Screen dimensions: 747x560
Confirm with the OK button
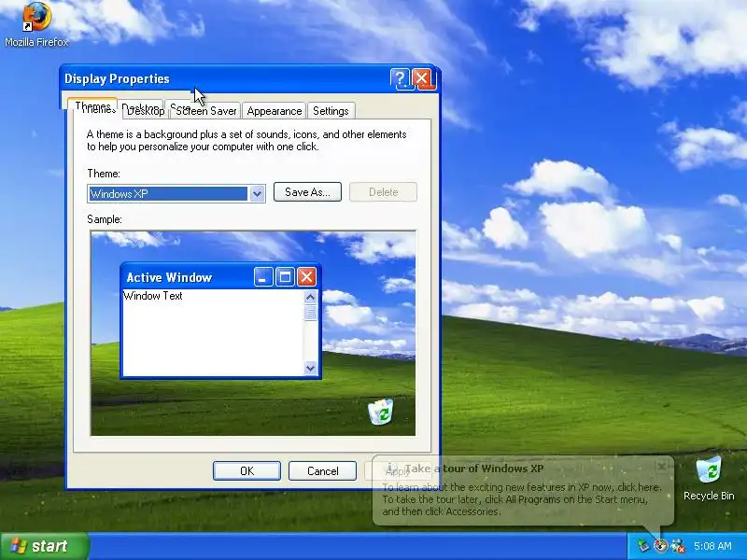tap(247, 471)
